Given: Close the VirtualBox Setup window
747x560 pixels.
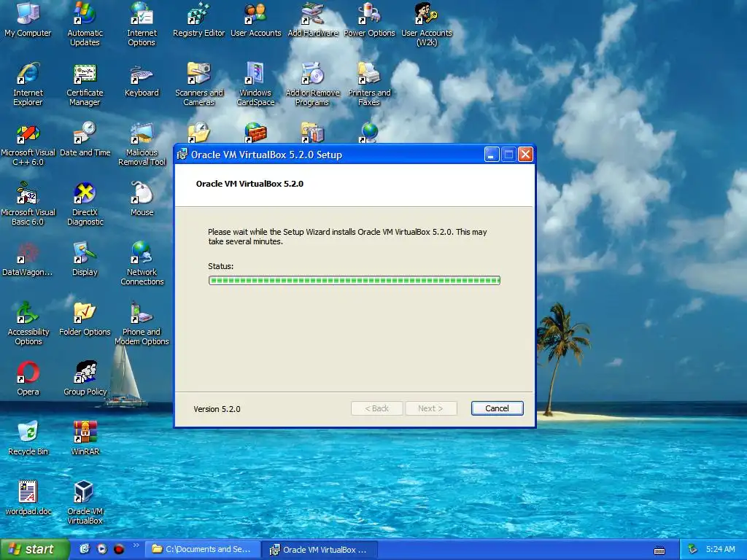Looking at the screenshot, I should tap(525, 155).
